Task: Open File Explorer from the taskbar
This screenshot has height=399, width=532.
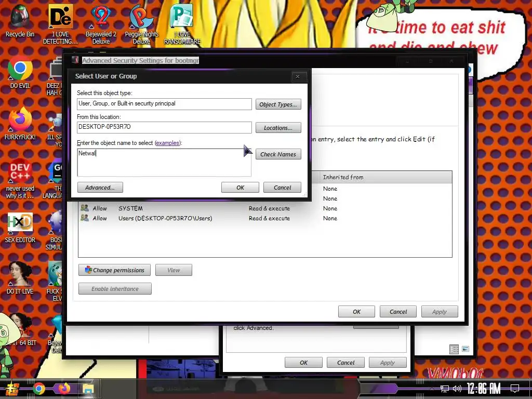Action: 88,389
